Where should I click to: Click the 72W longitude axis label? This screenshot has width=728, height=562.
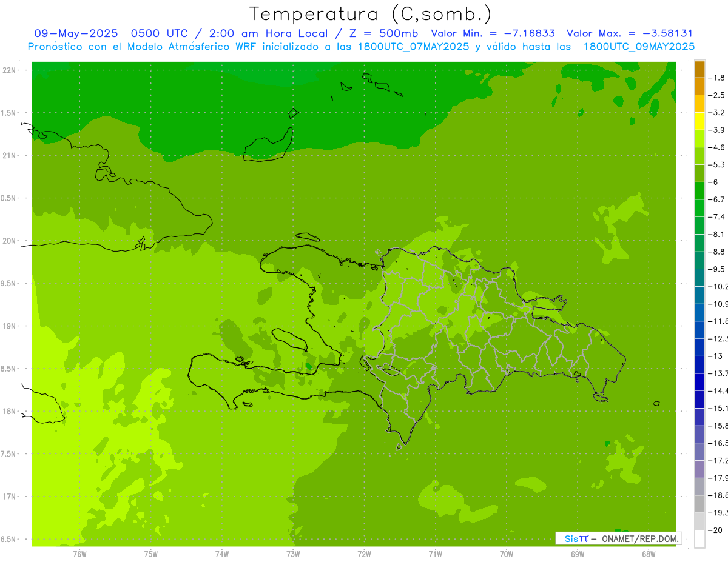pyautogui.click(x=365, y=554)
